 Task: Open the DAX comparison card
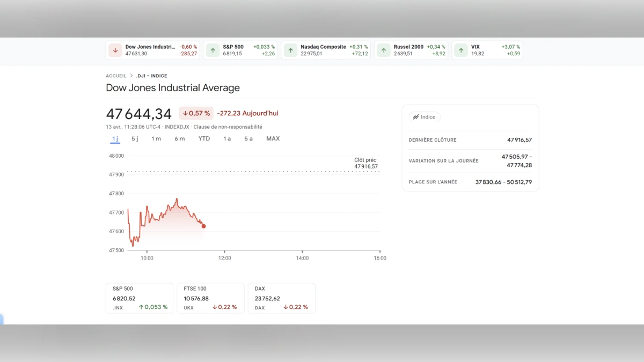click(x=281, y=298)
